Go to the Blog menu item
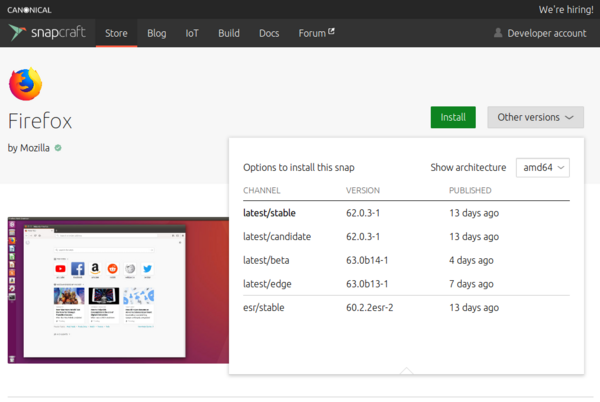The image size is (600, 402). [x=156, y=33]
